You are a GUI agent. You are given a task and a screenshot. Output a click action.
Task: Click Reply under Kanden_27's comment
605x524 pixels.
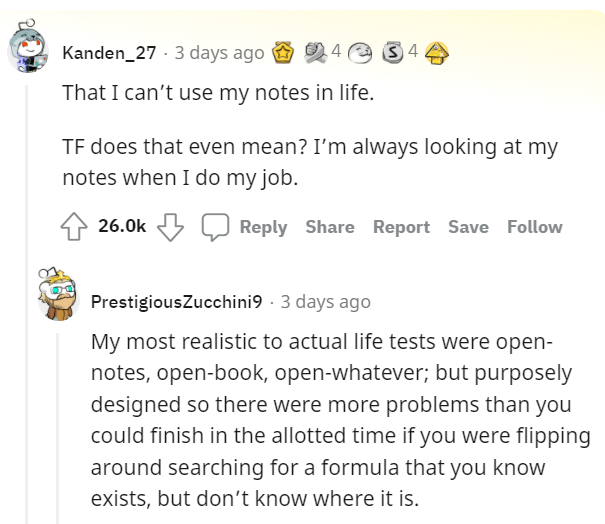263,227
